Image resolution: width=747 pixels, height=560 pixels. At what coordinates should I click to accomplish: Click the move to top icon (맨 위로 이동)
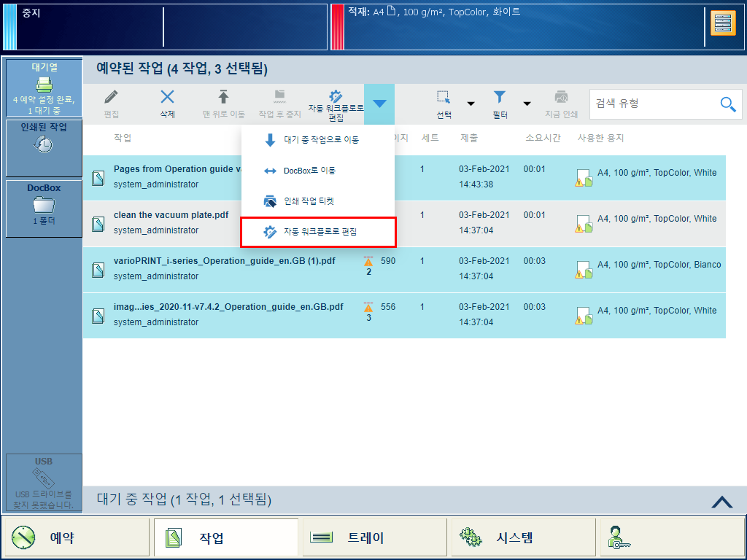(223, 97)
